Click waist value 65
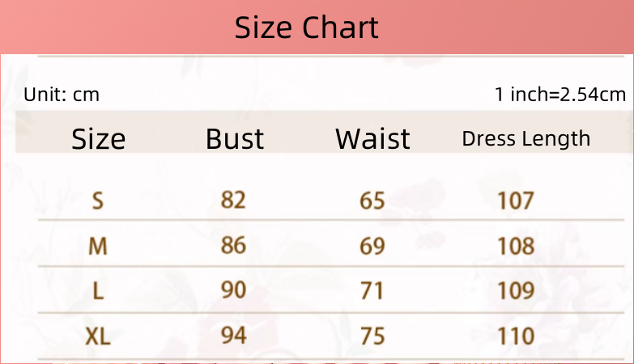Image resolution: width=634 pixels, height=364 pixels. 372,200
